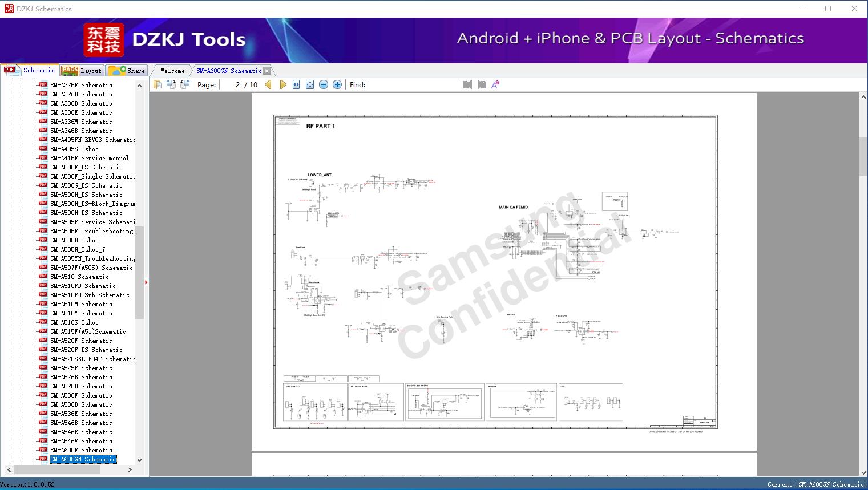This screenshot has height=490, width=868.
Task: Open SM-A510S Tshoo document
Action: click(74, 322)
